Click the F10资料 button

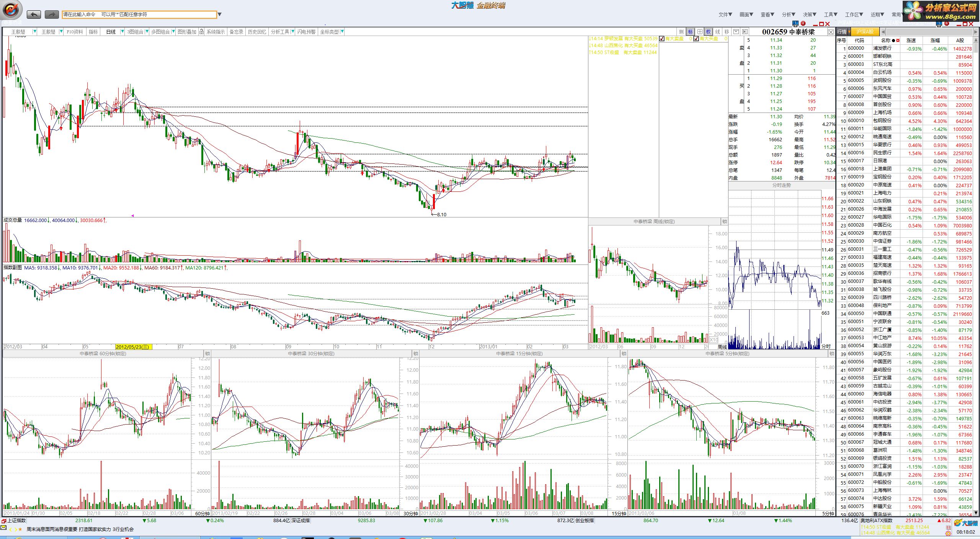pyautogui.click(x=75, y=32)
